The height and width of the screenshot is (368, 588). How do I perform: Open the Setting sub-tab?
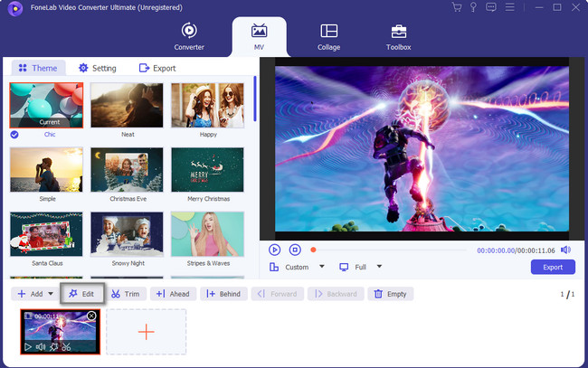click(97, 68)
